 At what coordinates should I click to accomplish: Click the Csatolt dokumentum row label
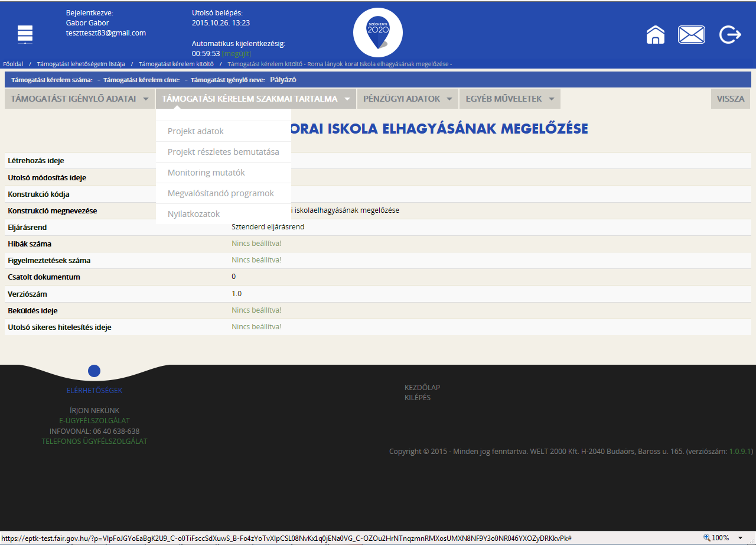(x=44, y=277)
